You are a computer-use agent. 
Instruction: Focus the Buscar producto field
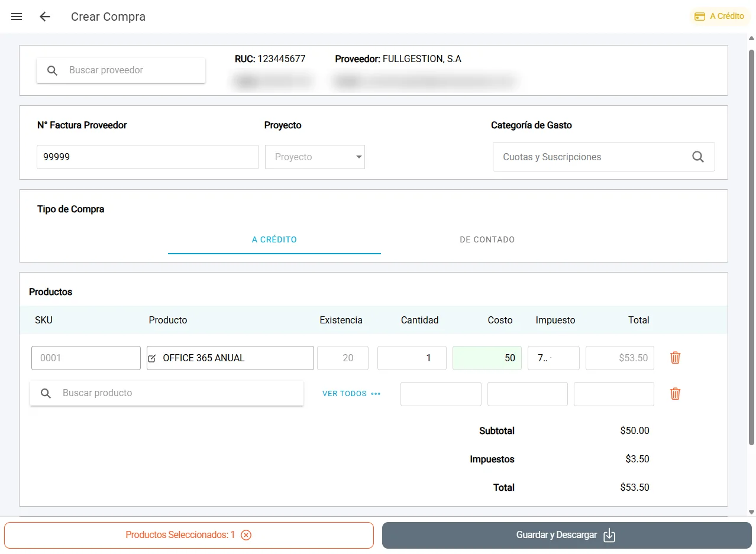[x=167, y=393]
